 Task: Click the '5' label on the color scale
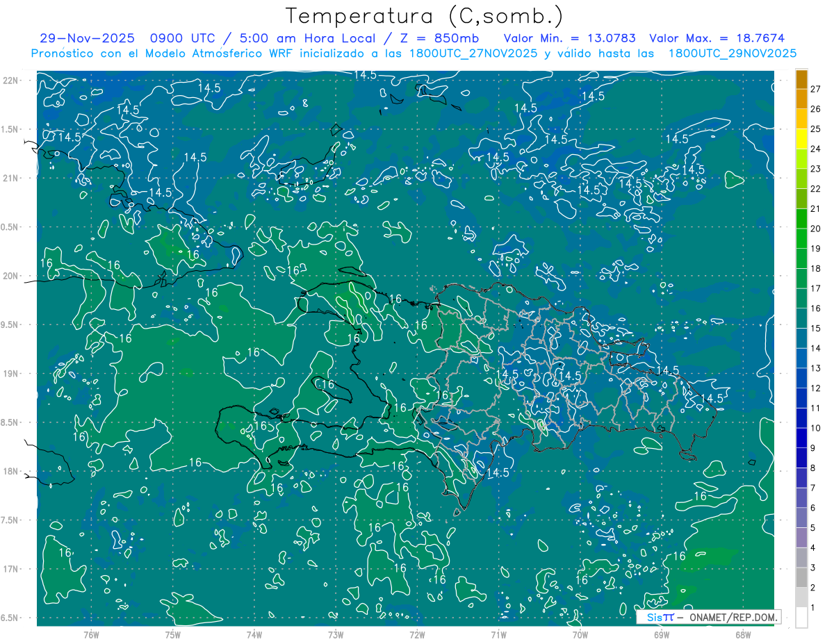tap(813, 528)
